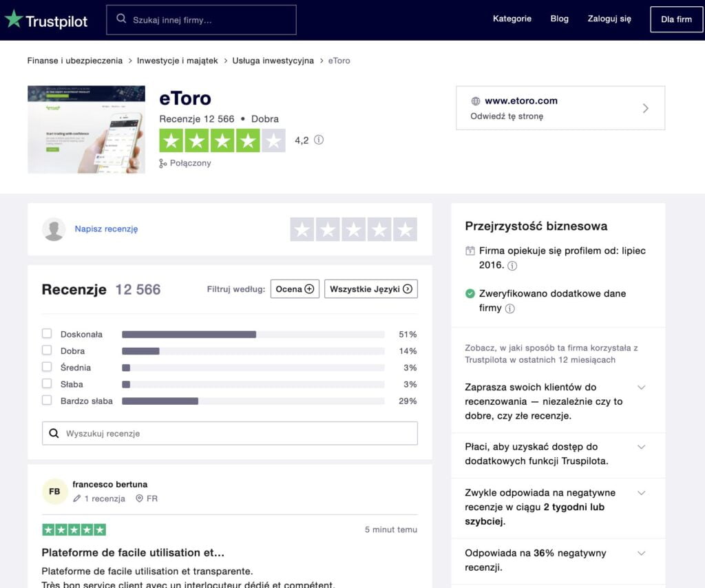Click the eToro green star rating image

[x=222, y=140]
